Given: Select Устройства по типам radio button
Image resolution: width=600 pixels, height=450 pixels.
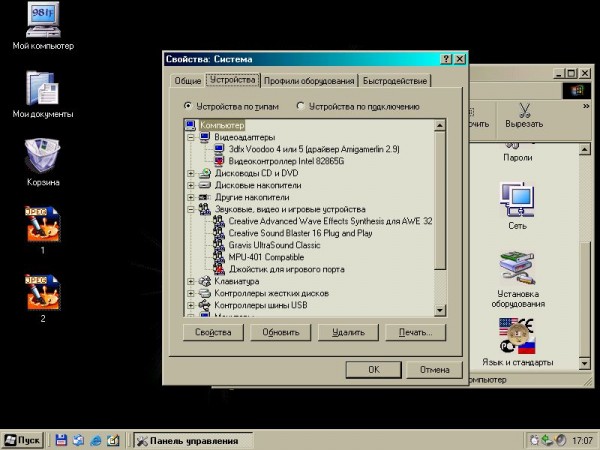Looking at the screenshot, I should click(x=188, y=106).
